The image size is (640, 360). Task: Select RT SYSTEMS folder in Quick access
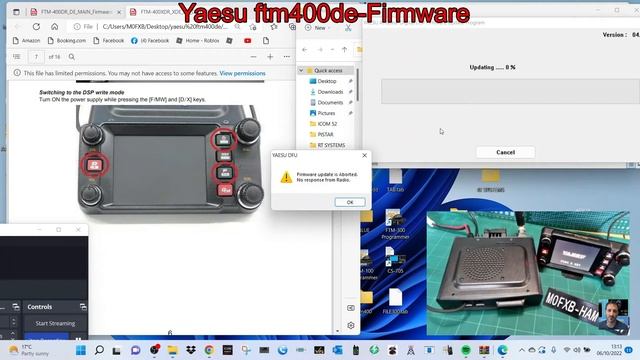(331, 145)
